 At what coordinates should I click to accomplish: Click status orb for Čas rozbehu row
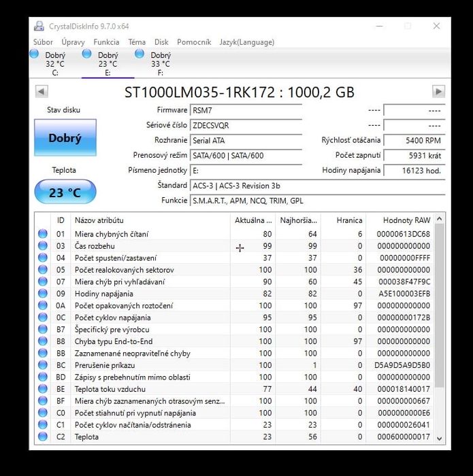click(x=43, y=245)
